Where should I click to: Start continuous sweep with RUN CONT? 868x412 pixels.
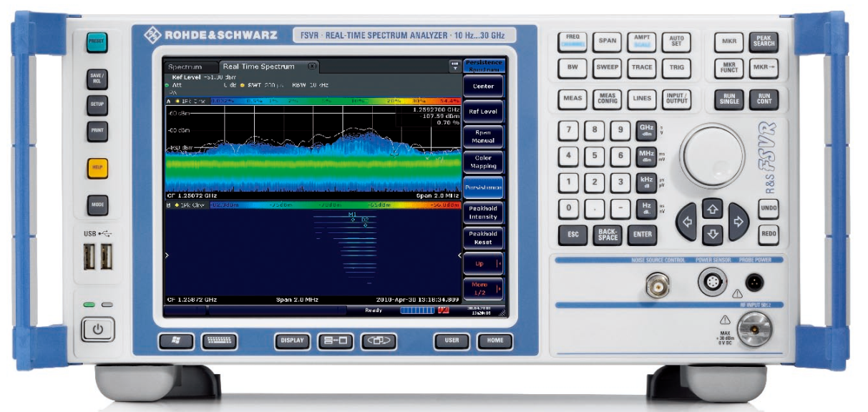click(764, 99)
